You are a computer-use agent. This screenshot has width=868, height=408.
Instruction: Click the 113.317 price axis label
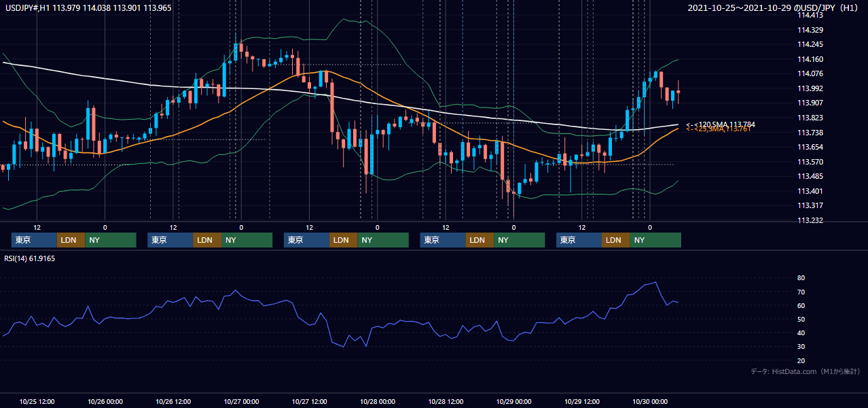click(x=810, y=205)
